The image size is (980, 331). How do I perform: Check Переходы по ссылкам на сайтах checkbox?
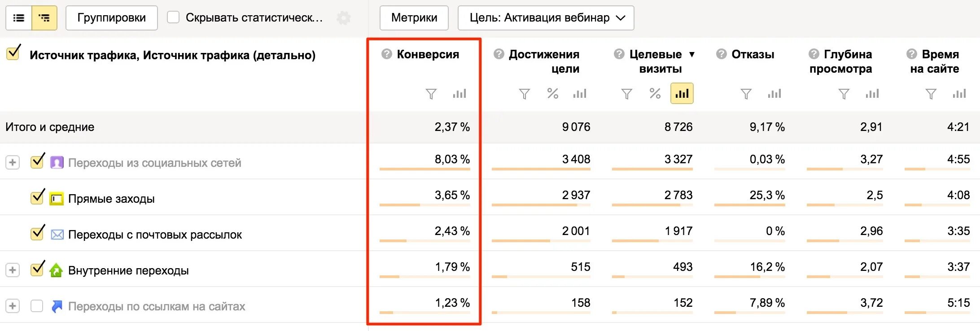[37, 306]
